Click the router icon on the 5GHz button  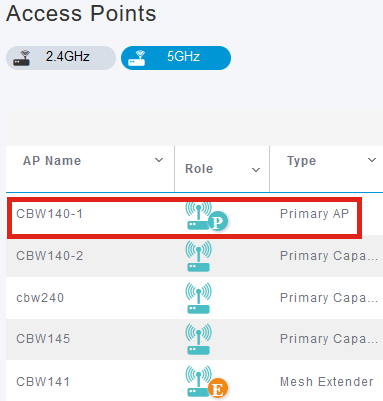point(137,58)
